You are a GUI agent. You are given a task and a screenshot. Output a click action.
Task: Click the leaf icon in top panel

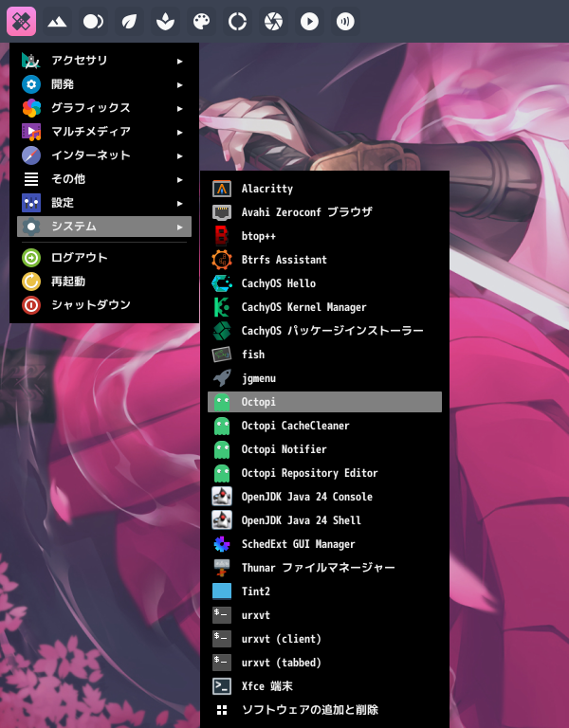(x=129, y=22)
